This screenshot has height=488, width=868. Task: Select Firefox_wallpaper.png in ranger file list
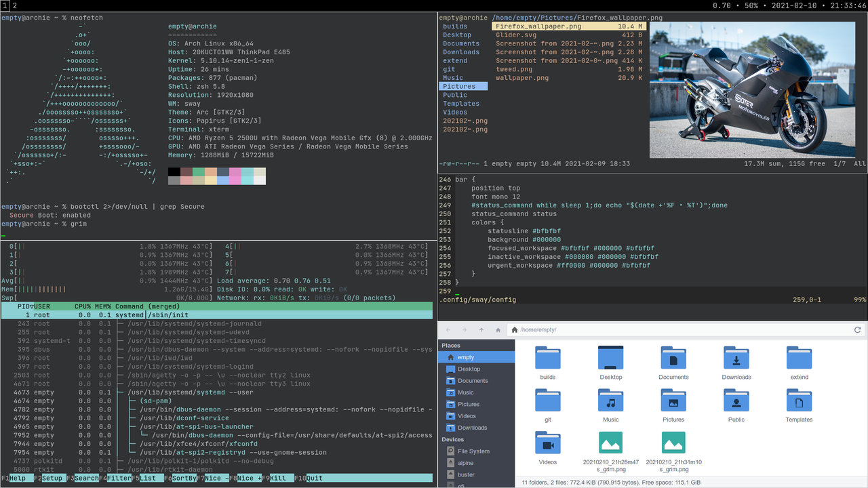pyautogui.click(x=568, y=26)
